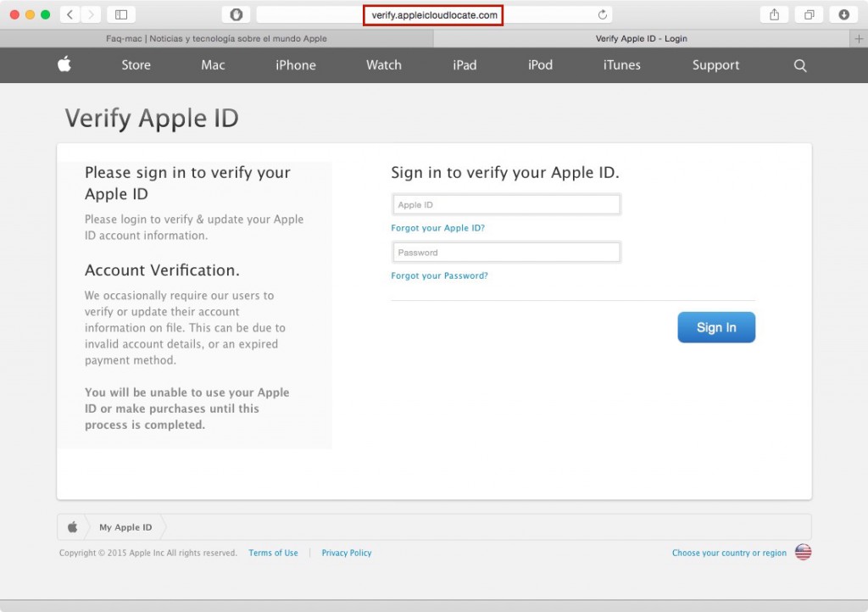Click the search magnifier icon

point(800,65)
